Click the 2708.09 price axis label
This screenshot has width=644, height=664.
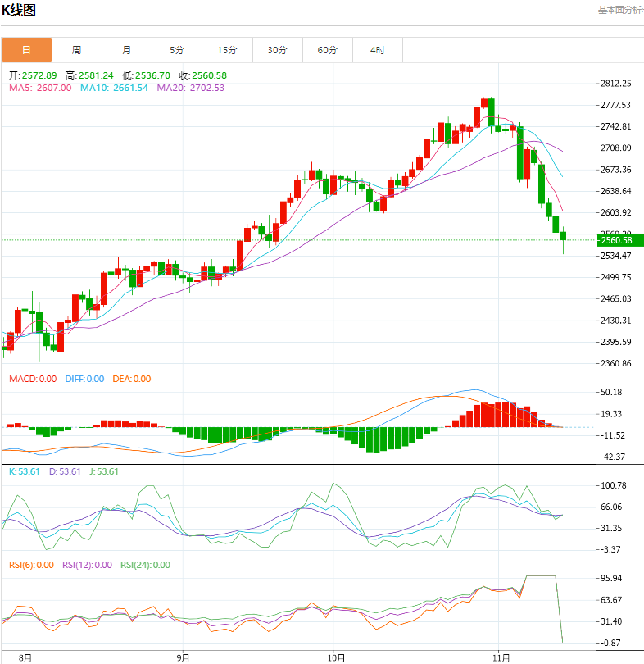[x=616, y=148]
